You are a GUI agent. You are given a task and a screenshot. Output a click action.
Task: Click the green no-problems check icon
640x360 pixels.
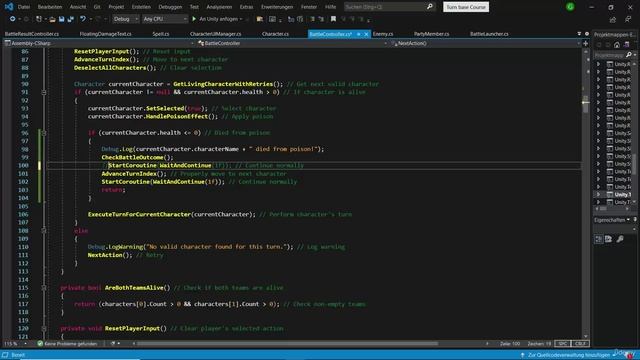pyautogui.click(x=40, y=344)
